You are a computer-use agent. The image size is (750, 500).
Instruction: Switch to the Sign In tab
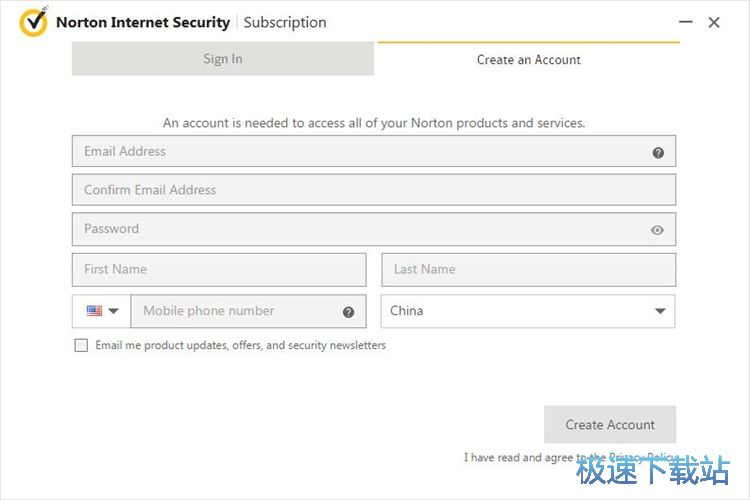[x=222, y=59]
